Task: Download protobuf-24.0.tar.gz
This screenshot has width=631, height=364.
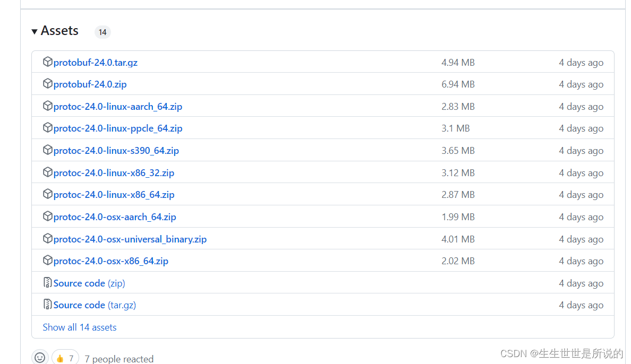Action: [96, 63]
